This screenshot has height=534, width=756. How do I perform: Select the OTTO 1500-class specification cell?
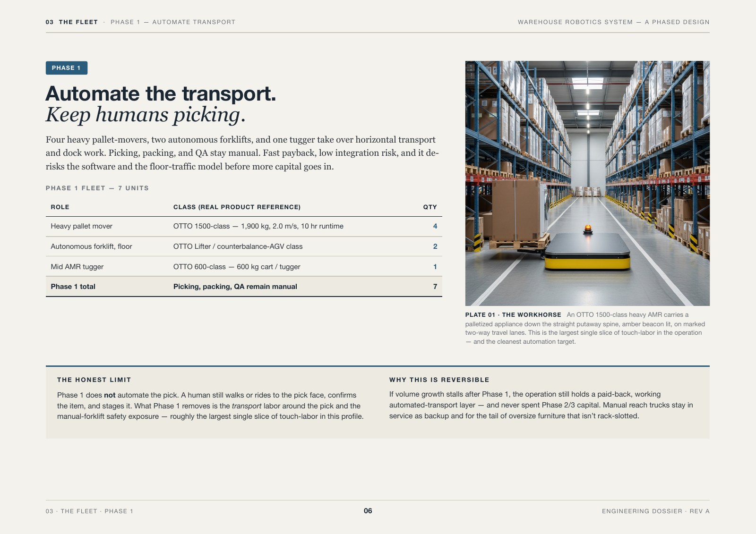point(258,226)
